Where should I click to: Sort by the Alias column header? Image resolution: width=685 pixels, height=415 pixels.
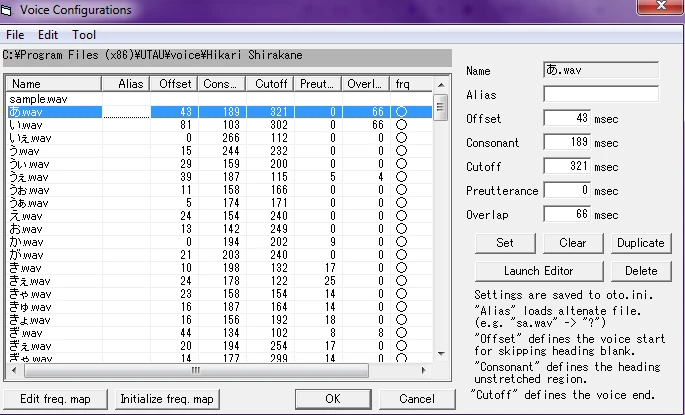126,83
